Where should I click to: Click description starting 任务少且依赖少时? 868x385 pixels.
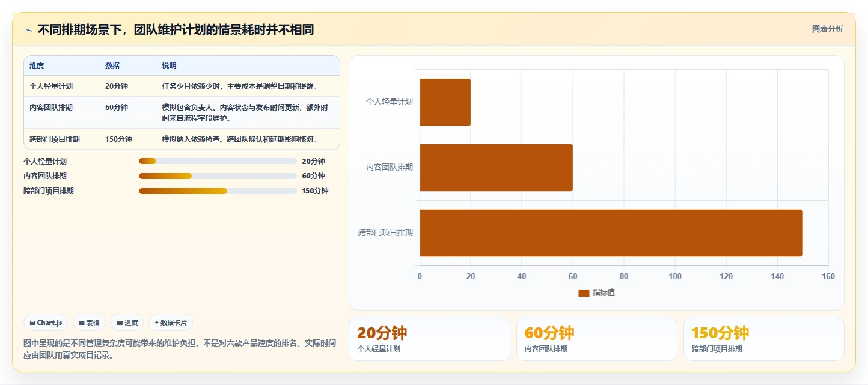click(239, 86)
